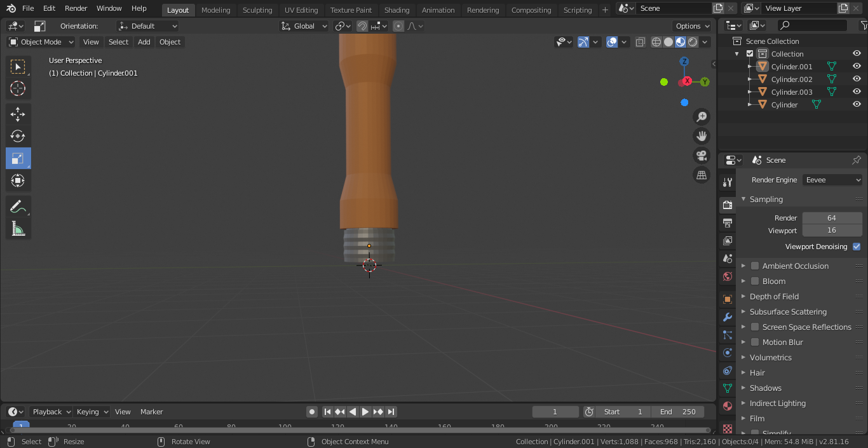Click the Render samples field showing 64
The width and height of the screenshot is (868, 448).
tap(831, 218)
